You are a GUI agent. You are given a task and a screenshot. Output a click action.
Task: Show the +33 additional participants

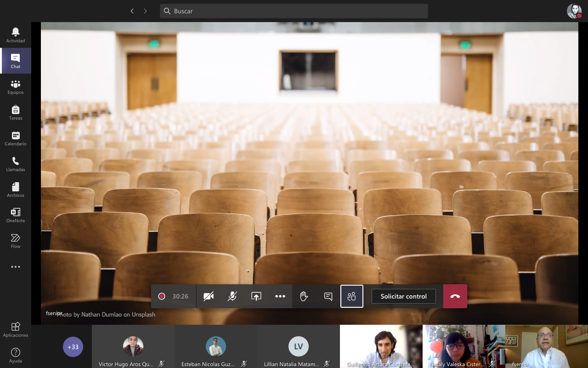pyautogui.click(x=73, y=347)
